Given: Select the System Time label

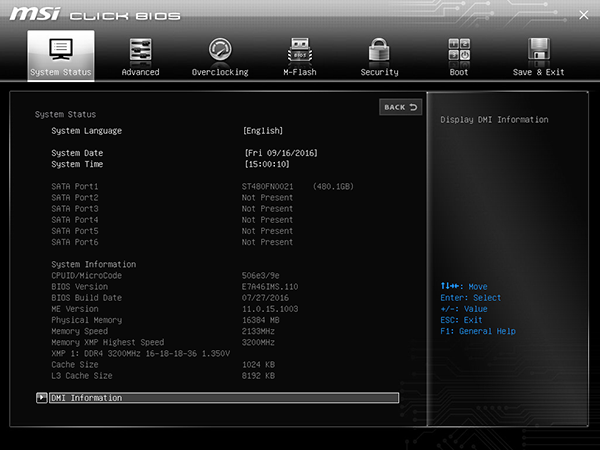Looking at the screenshot, I should click(77, 164).
